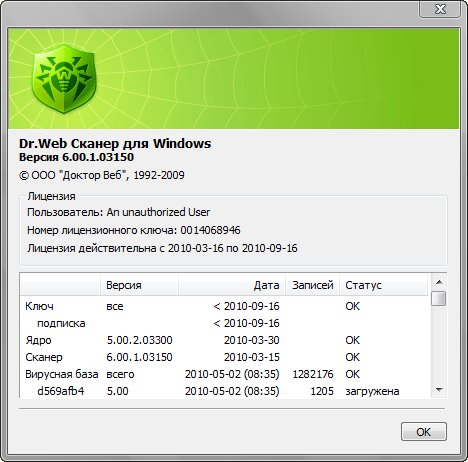468x462 pixels.
Task: Select the Ключ row in the list
Action: [x=225, y=306]
